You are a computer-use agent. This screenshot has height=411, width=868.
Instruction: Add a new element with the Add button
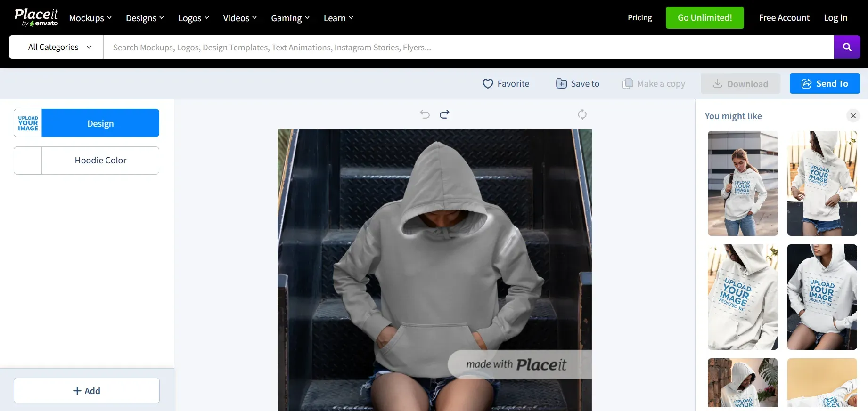coord(87,391)
